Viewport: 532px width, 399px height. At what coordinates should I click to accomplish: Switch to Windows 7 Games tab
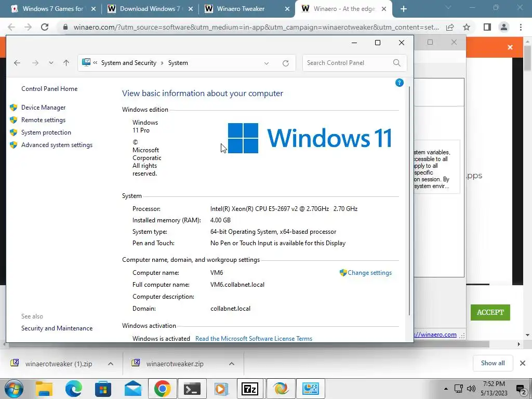click(x=52, y=9)
